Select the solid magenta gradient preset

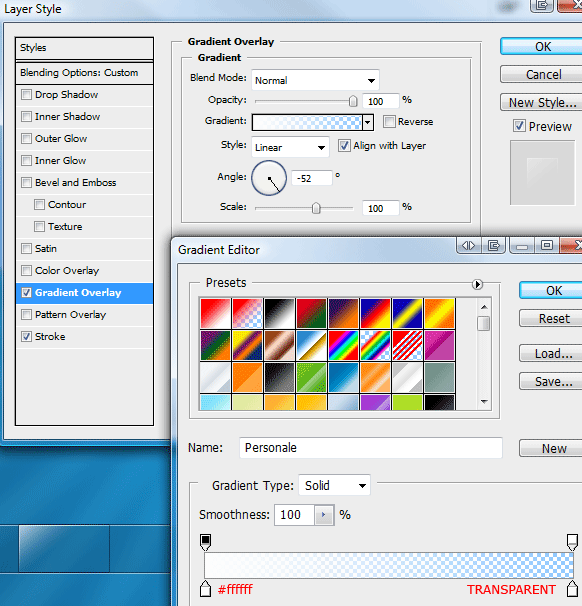point(439,345)
